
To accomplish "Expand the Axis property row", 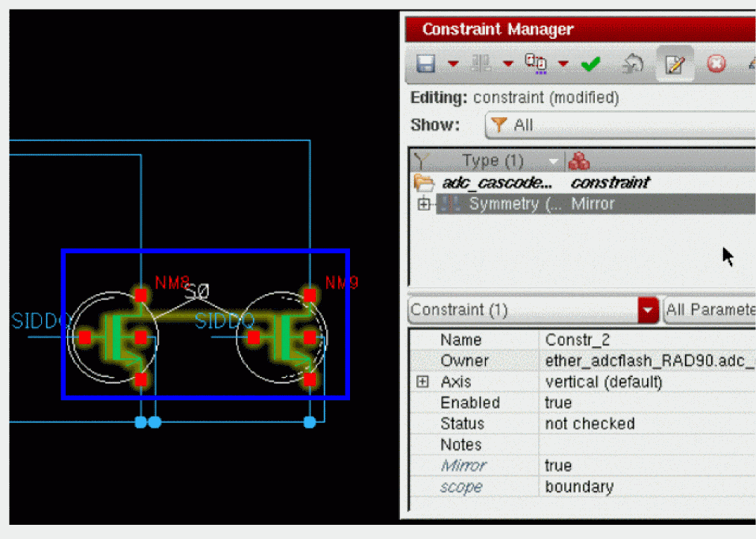I will 422,381.
